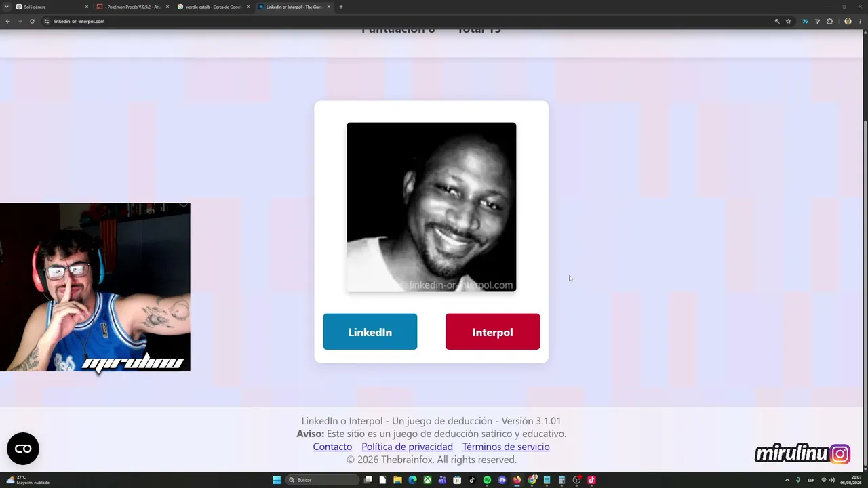
Task: Reload the current page
Action: [32, 21]
